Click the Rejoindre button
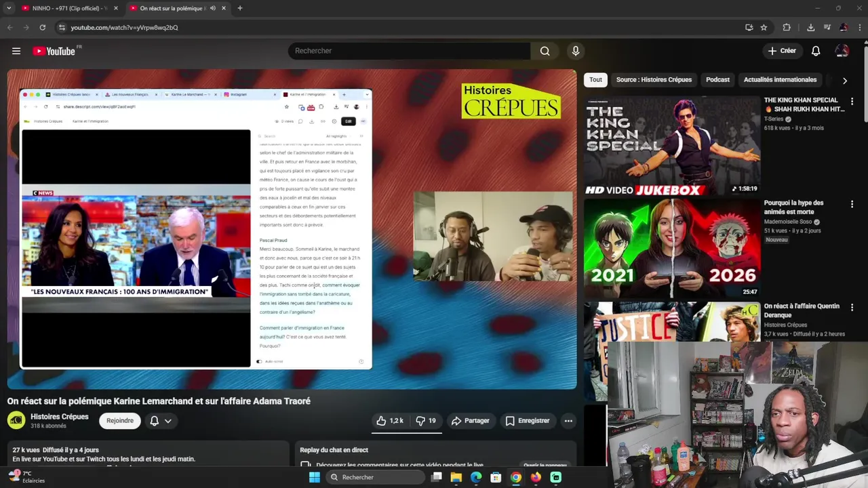Image resolution: width=868 pixels, height=488 pixels. 120,421
